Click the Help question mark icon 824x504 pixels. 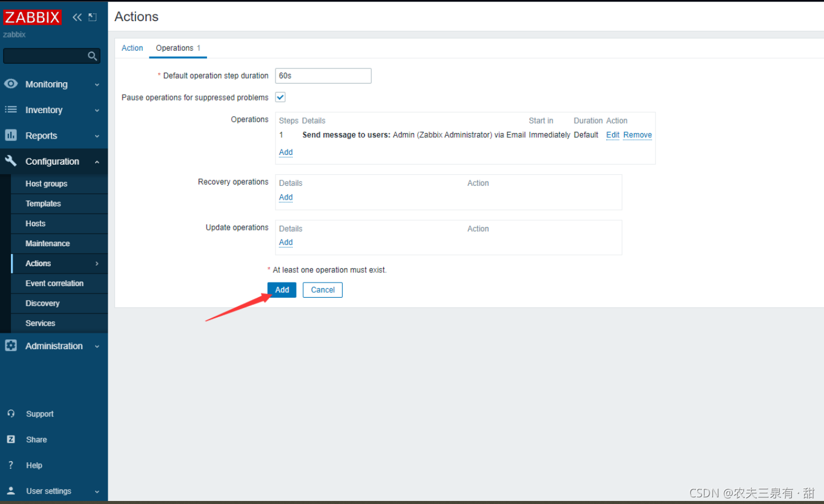(x=11, y=465)
